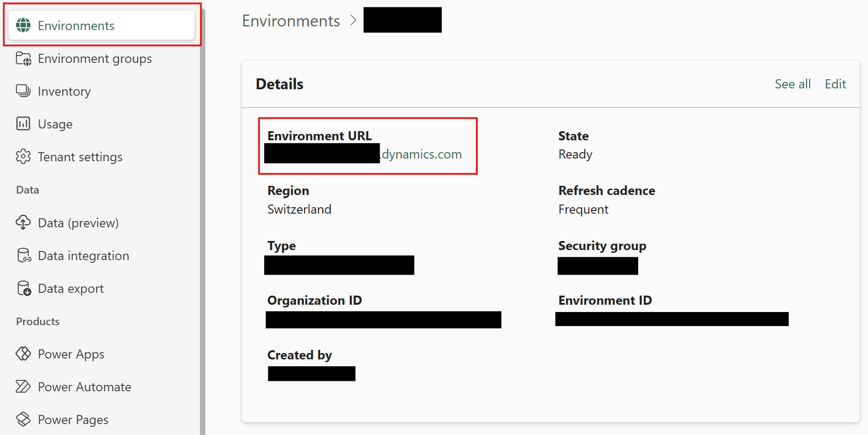Click the Created by label
Screen dimensions: 868x435
(299, 355)
